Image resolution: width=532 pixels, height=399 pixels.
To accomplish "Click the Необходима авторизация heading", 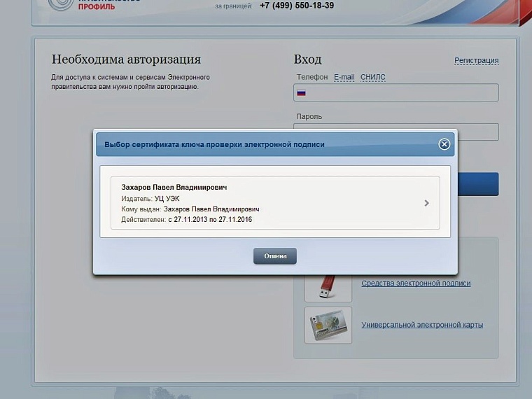I will [126, 59].
